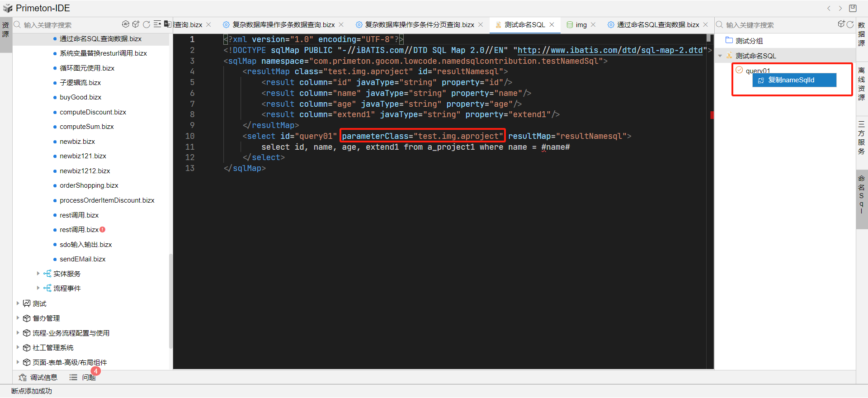
Task: Refresh the right named SQL panel
Action: pyautogui.click(x=850, y=24)
